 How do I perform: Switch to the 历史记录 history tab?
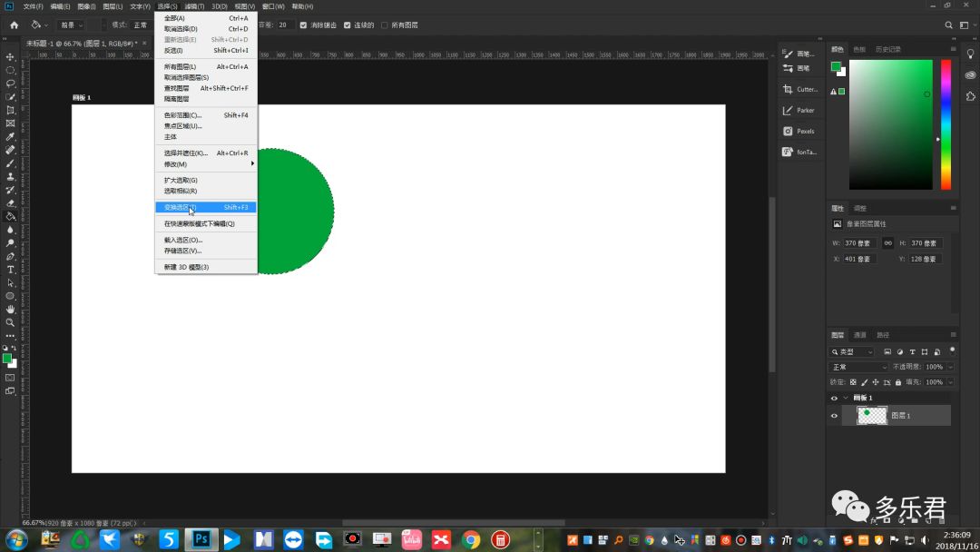pos(887,49)
